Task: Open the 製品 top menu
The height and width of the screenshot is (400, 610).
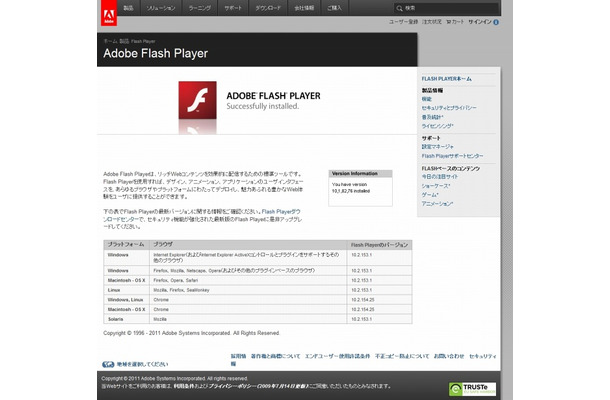Action: tap(128, 8)
